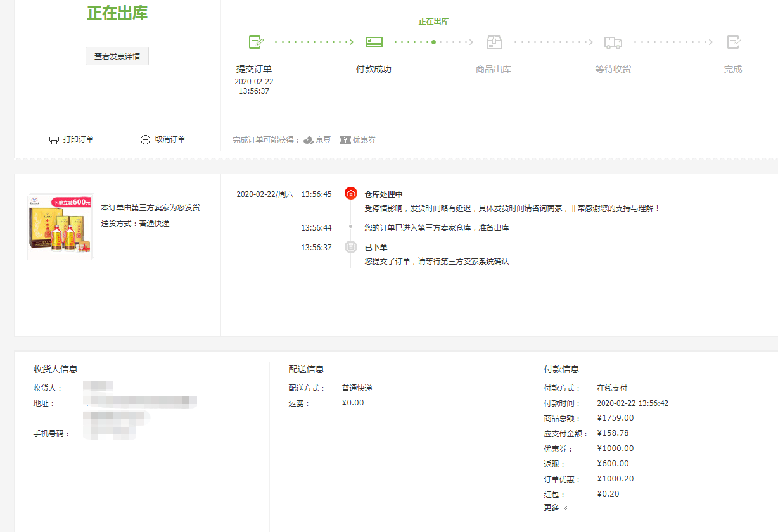Click the 京豆 reward text link
Image resolution: width=778 pixels, height=532 pixels.
point(323,140)
